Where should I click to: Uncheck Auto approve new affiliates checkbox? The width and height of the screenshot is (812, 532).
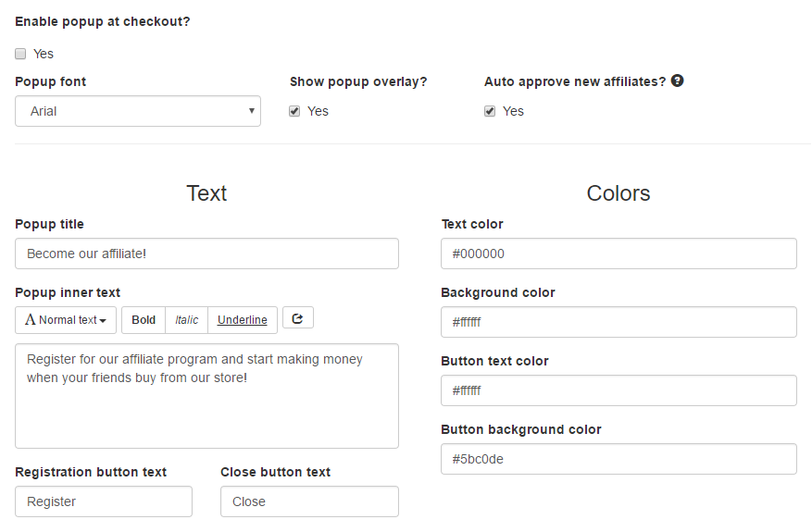pos(490,111)
